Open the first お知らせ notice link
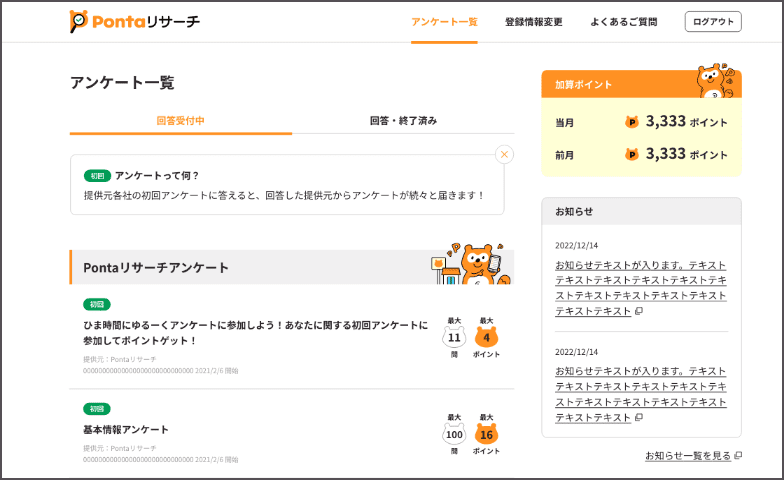Viewport: 784px width, 480px height. (x=640, y=288)
